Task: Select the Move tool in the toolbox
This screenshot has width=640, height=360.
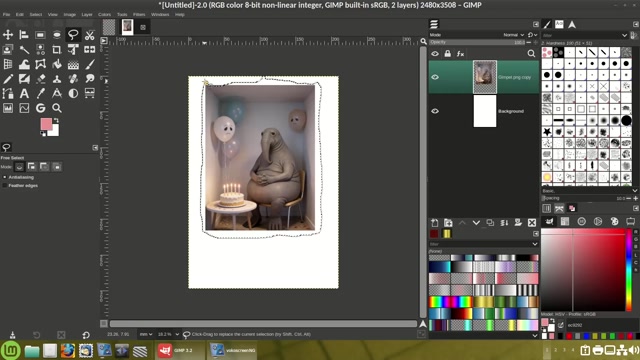Action: pos(8,35)
